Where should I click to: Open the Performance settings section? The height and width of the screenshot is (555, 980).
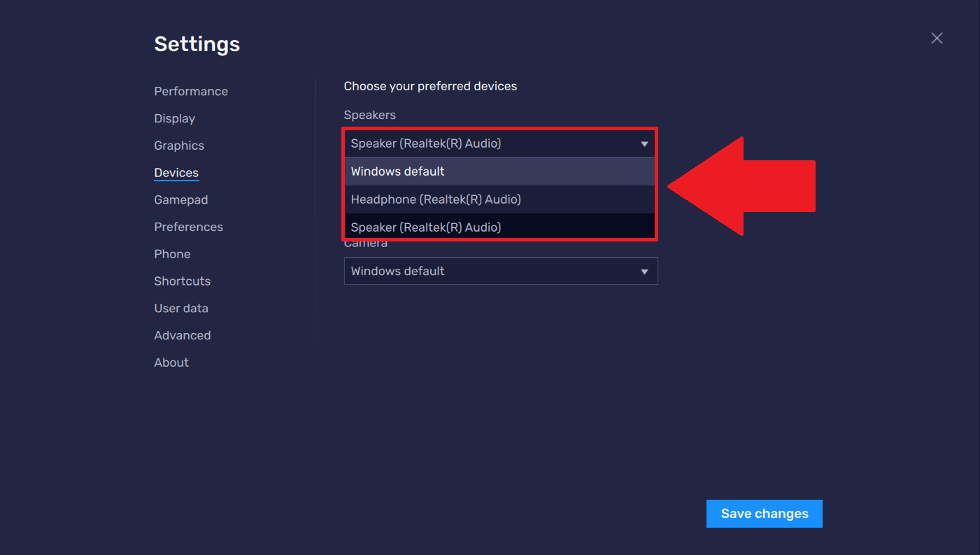pos(191,92)
